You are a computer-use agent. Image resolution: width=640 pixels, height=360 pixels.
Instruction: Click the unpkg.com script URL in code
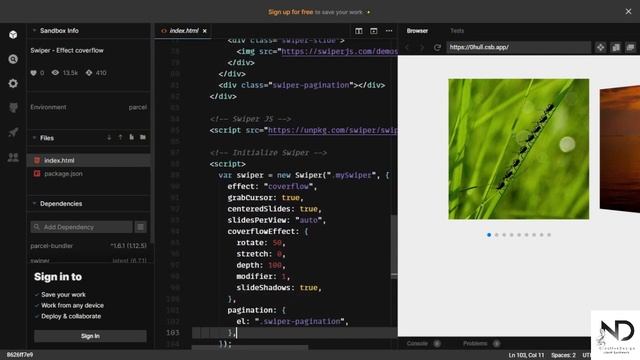(333, 130)
